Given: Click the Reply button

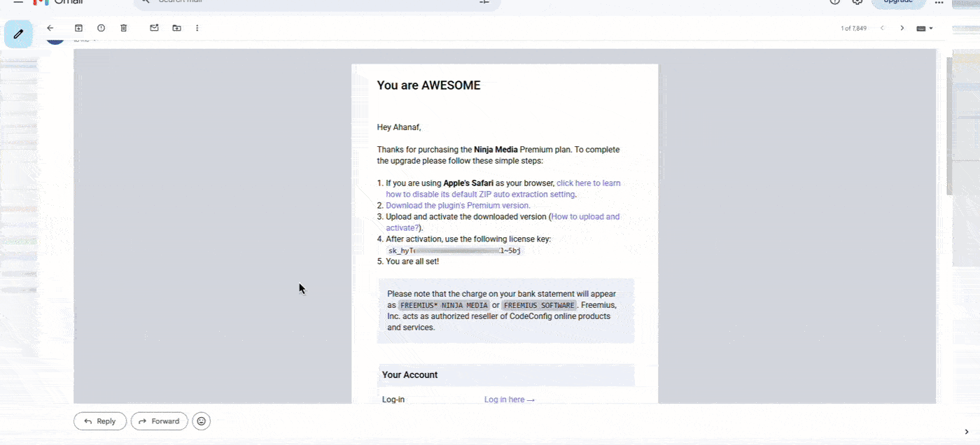Looking at the screenshot, I should pos(100,421).
